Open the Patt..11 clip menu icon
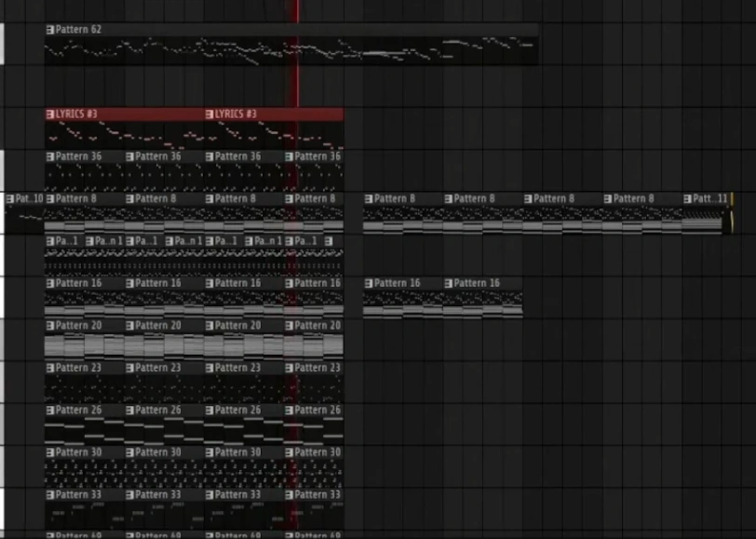The width and height of the screenshot is (756, 539). [687, 198]
